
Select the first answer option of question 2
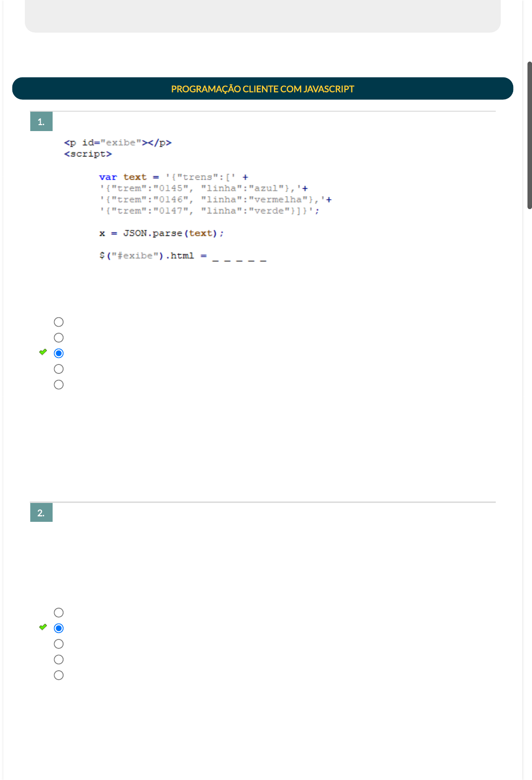pos(59,613)
